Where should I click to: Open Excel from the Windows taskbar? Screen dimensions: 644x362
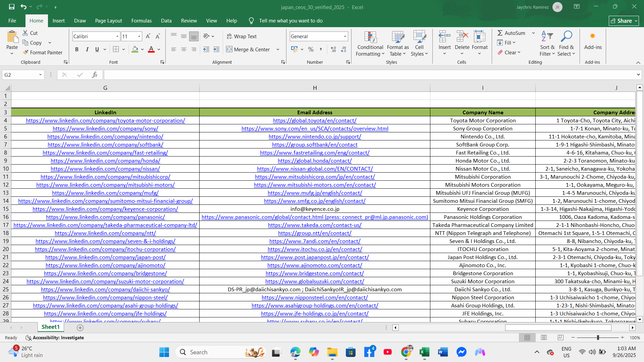tap(424, 352)
